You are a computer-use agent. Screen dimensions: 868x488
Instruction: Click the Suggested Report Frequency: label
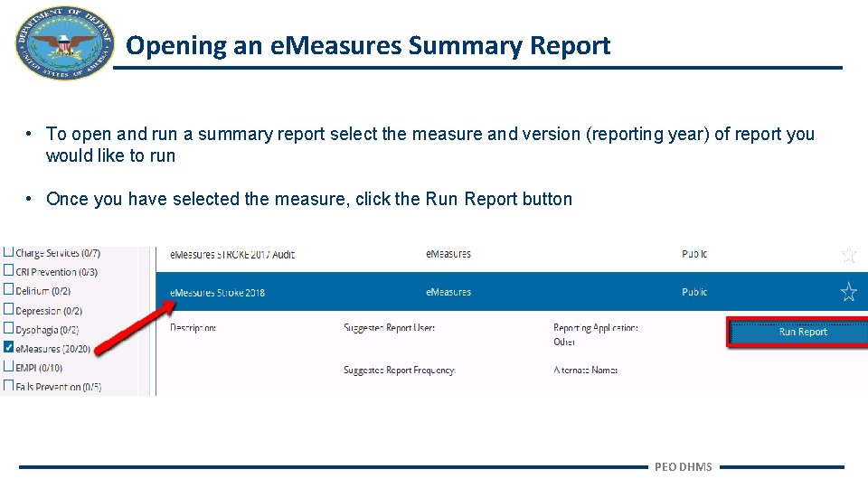(400, 371)
